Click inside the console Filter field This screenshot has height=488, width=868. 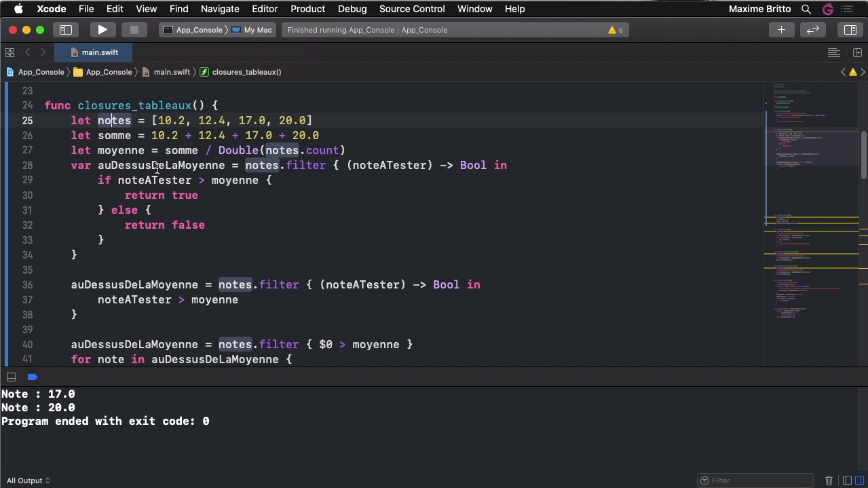pos(753,481)
